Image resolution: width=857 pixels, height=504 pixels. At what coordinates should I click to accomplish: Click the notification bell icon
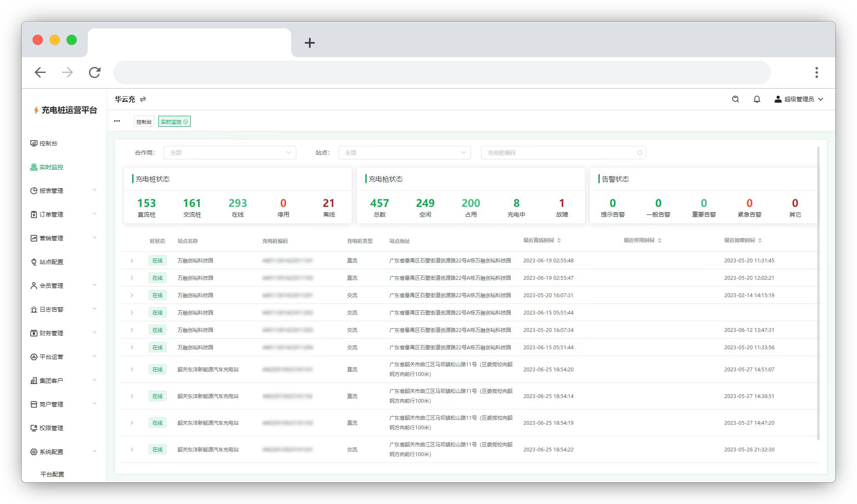click(757, 99)
